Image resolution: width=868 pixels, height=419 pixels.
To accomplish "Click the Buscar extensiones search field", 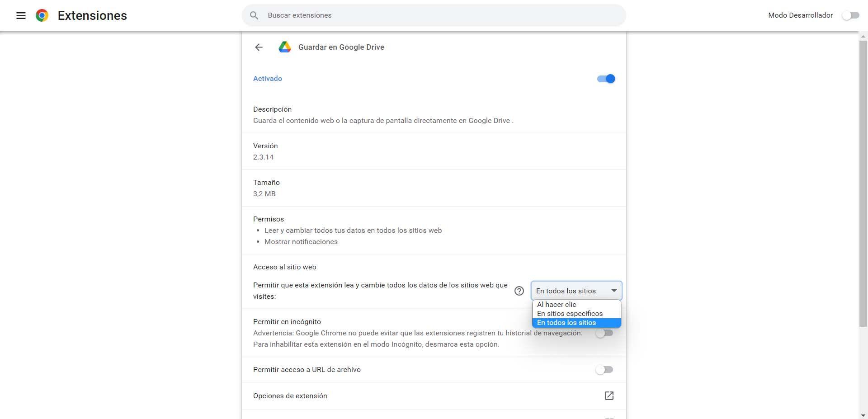I will click(434, 15).
